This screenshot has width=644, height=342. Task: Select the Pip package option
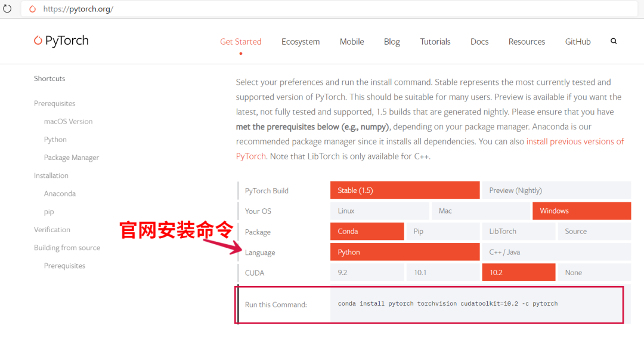[442, 232]
